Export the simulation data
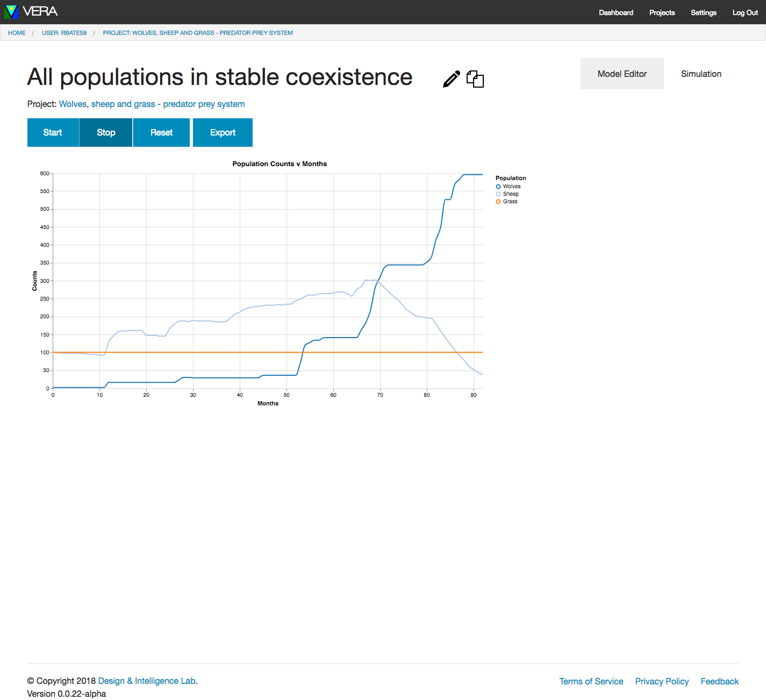 coord(223,132)
